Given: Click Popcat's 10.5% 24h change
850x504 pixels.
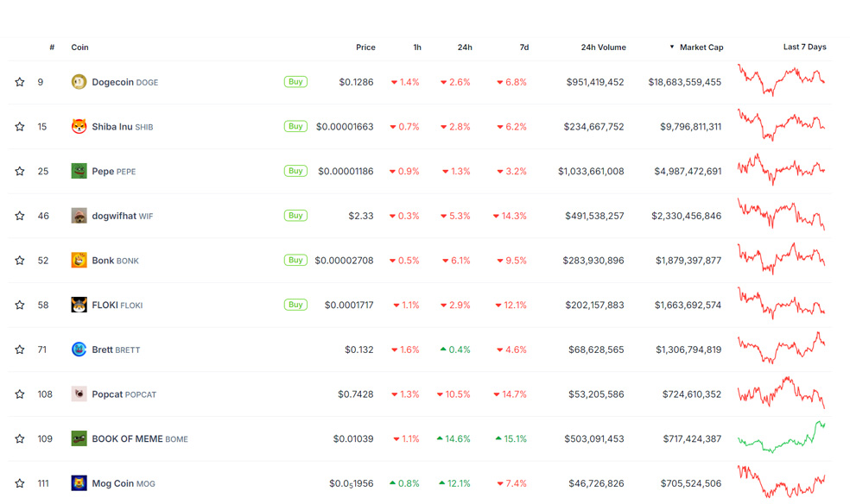Looking at the screenshot, I should [x=454, y=394].
